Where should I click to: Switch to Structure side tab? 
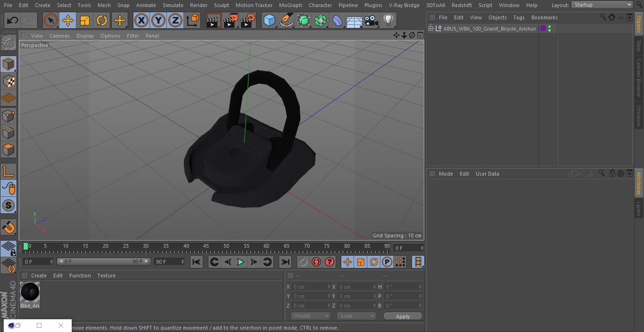pyautogui.click(x=639, y=116)
